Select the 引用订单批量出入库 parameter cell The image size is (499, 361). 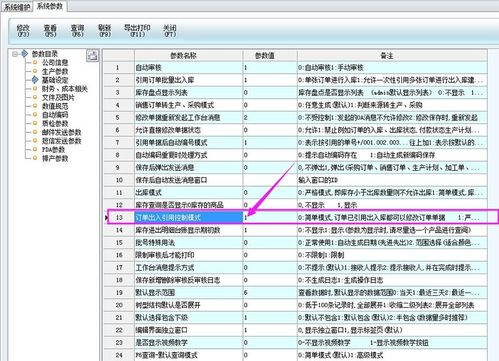click(x=189, y=80)
